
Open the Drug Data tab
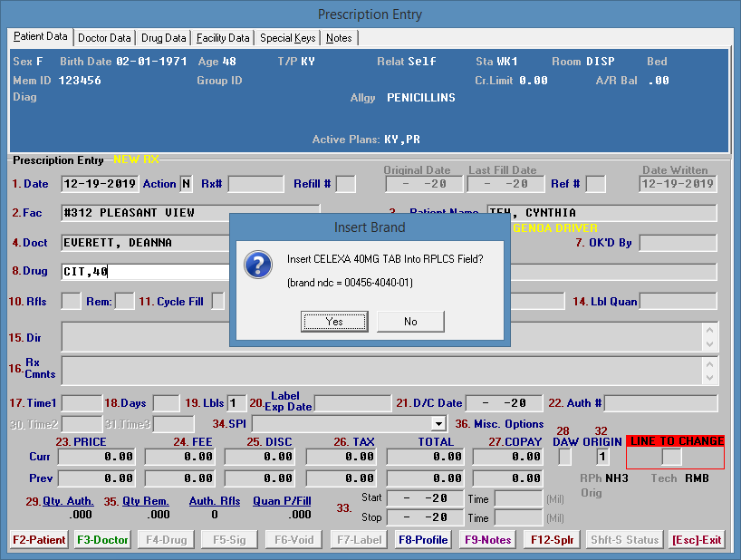164,38
